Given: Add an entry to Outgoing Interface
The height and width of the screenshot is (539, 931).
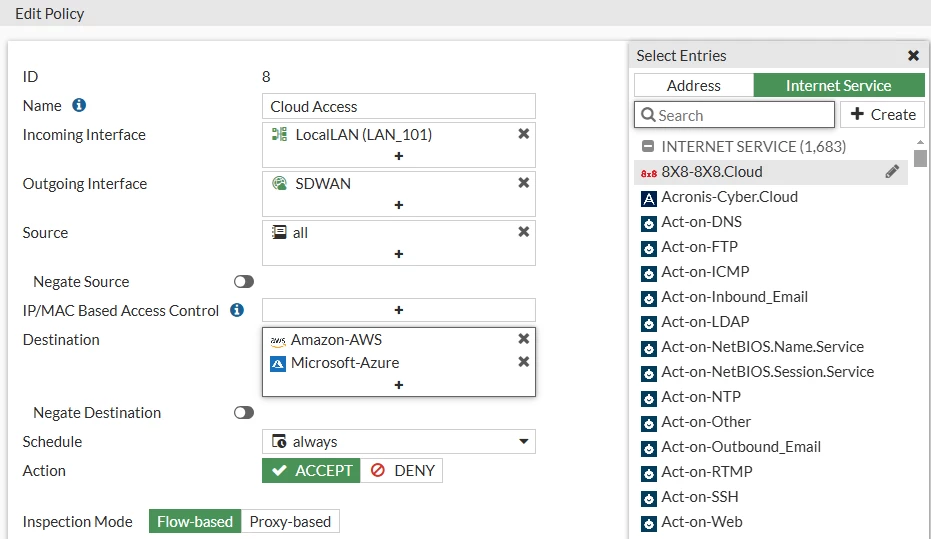Looking at the screenshot, I should [x=399, y=205].
